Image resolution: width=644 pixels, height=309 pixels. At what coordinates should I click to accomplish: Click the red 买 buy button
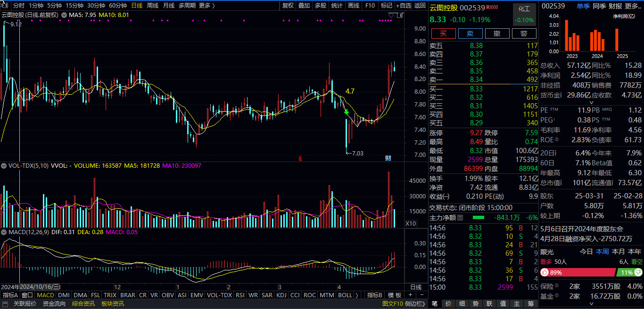coord(443,33)
